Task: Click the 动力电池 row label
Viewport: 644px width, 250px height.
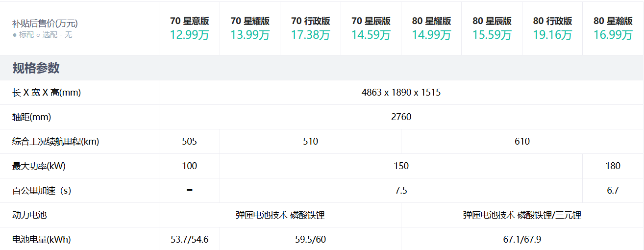Action: pyautogui.click(x=29, y=215)
